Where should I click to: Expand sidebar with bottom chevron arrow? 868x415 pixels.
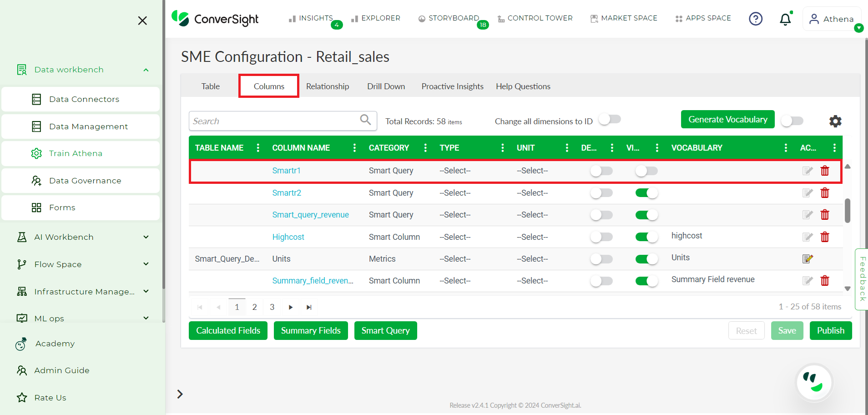180,394
